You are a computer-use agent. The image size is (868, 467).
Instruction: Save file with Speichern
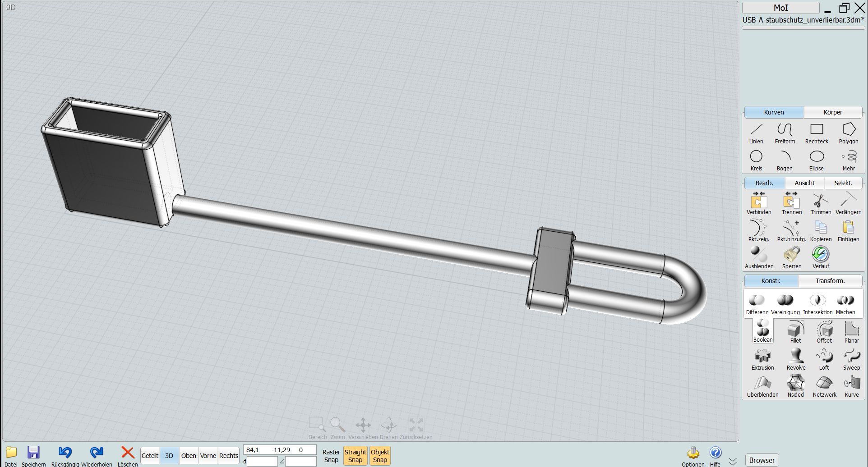click(34, 456)
